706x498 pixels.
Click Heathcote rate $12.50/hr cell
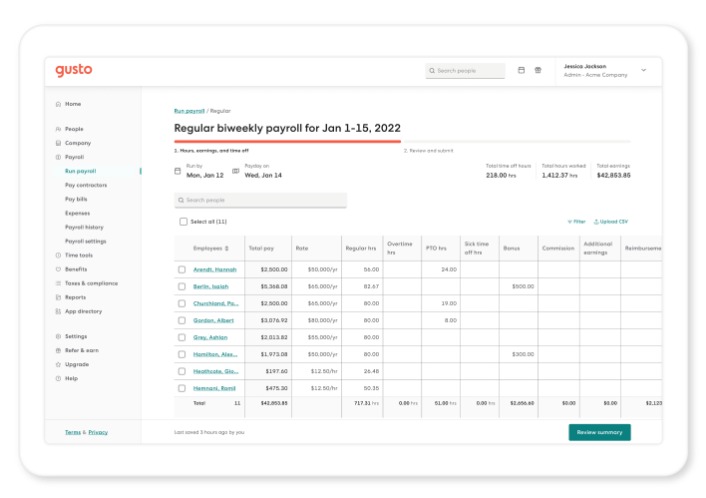pos(316,371)
